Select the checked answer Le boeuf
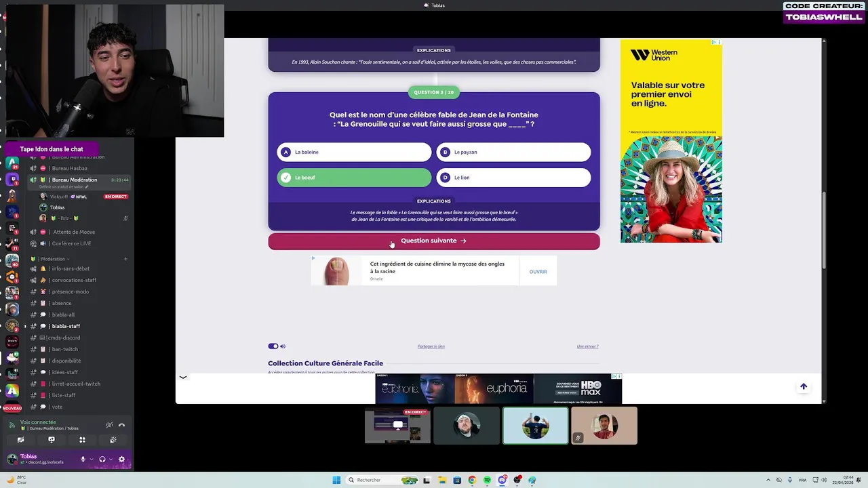This screenshot has width=868, height=488. pos(354,178)
